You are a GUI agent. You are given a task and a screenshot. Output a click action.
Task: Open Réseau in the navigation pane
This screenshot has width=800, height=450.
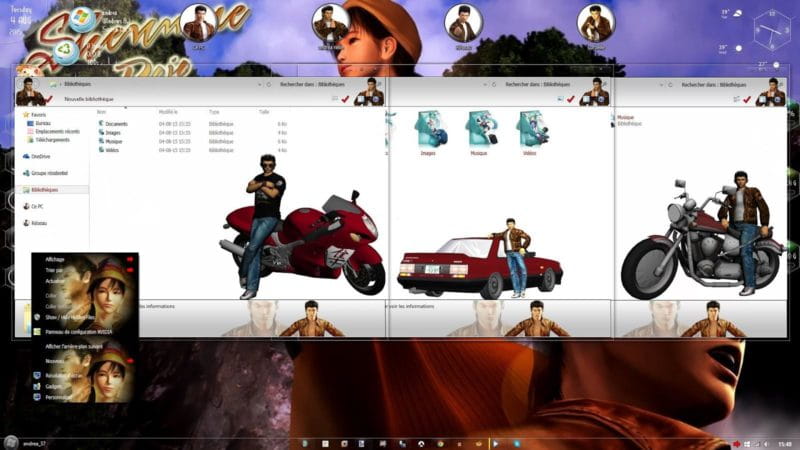click(40, 224)
